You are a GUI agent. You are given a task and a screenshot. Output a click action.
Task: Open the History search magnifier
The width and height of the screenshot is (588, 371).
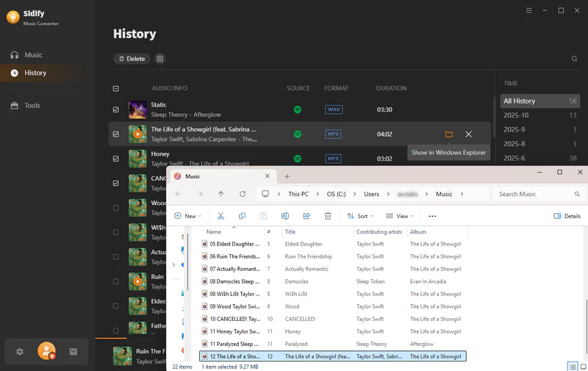(x=574, y=59)
